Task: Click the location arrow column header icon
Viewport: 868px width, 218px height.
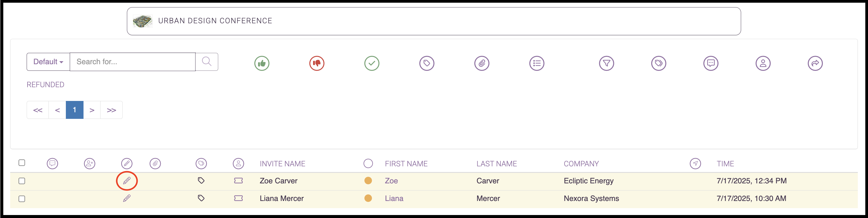Action: [x=696, y=164]
